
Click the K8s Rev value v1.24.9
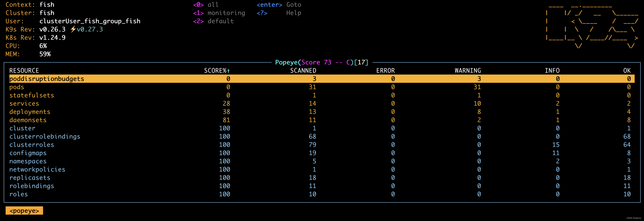[x=52, y=38]
